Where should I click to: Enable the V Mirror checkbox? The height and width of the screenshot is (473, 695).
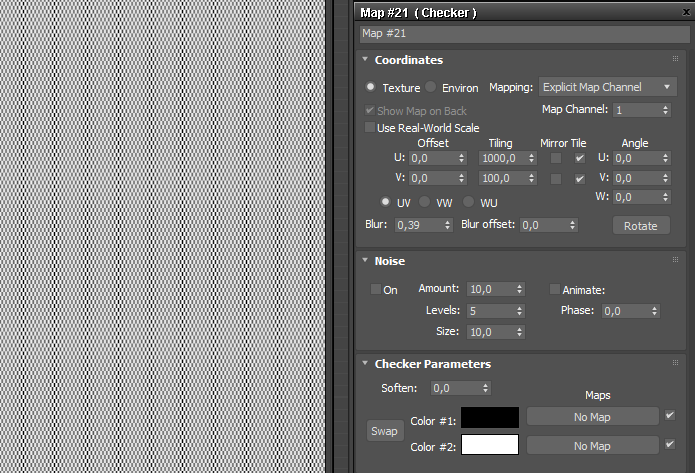tap(555, 179)
